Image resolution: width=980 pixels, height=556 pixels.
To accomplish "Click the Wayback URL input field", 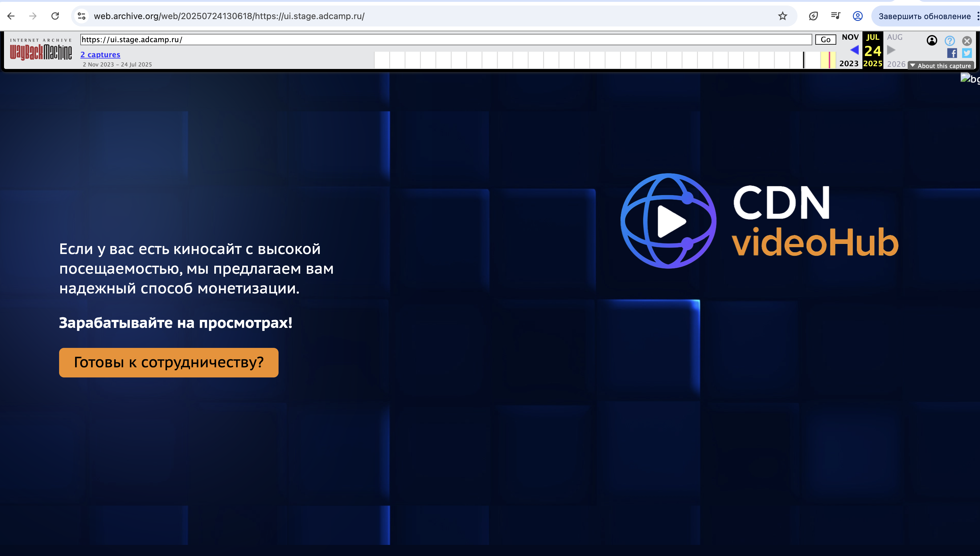I will coord(446,39).
